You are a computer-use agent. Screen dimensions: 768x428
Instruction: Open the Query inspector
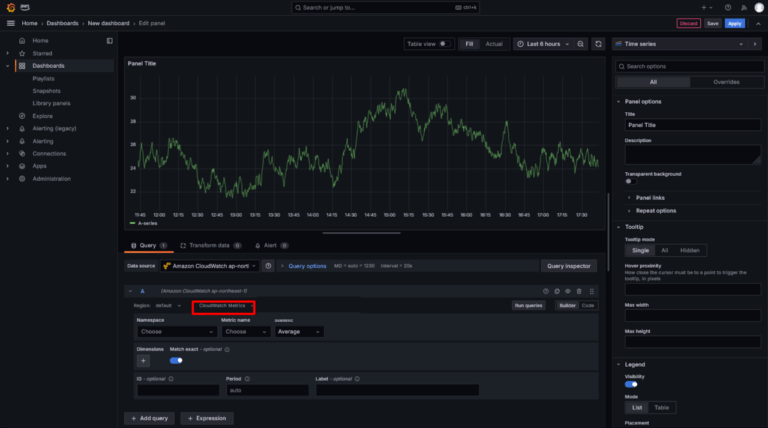(x=568, y=266)
